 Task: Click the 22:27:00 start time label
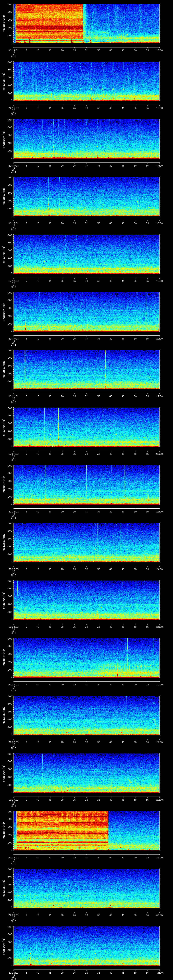(x=13, y=800)
